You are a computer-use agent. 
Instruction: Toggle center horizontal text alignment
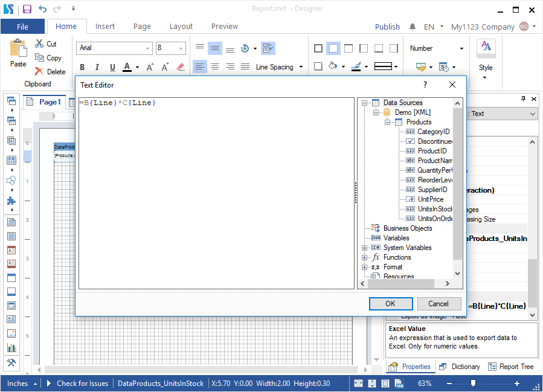(214, 67)
